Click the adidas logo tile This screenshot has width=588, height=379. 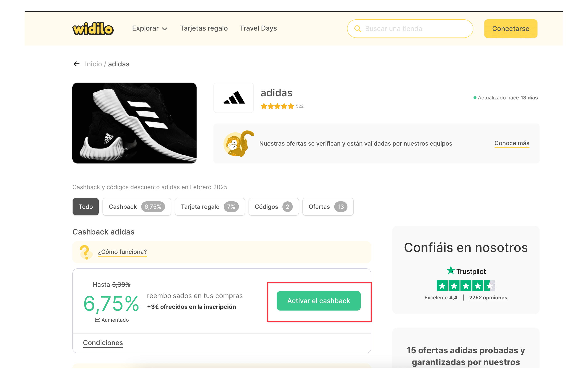tap(234, 98)
